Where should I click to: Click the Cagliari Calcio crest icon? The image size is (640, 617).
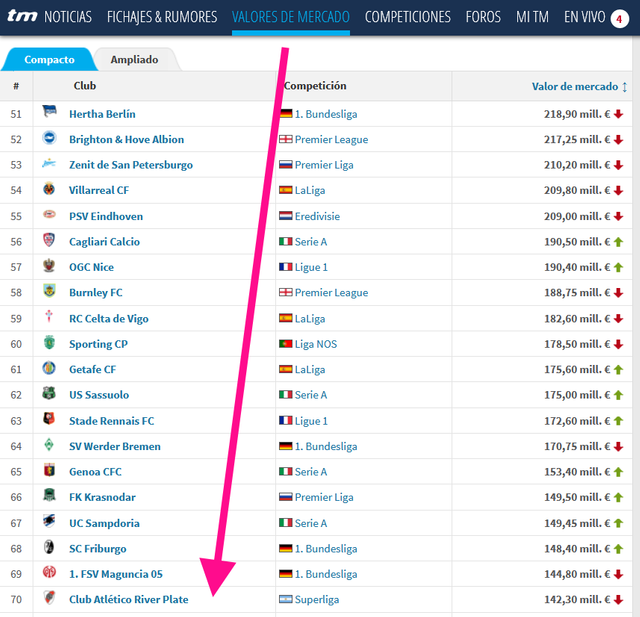click(x=49, y=240)
